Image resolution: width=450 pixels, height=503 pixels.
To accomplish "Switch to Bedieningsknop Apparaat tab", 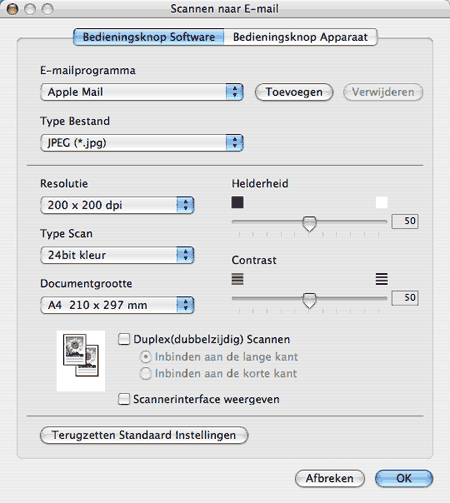I will coord(300,37).
